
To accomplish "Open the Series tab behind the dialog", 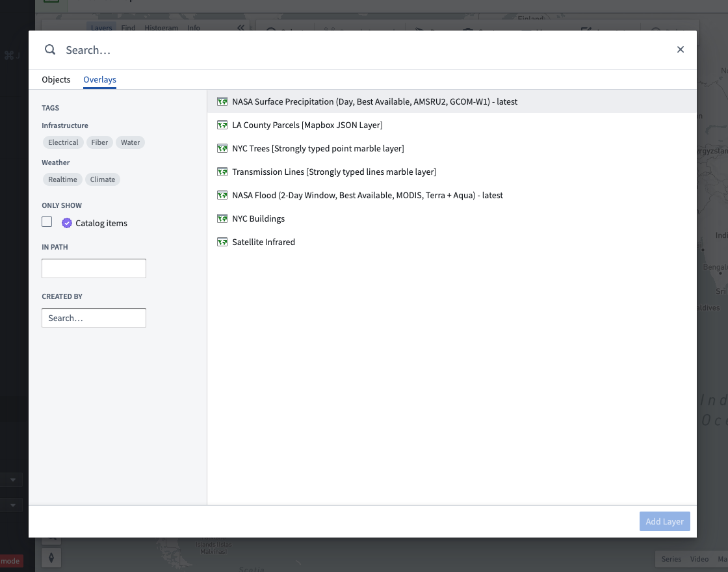I will (x=671, y=559).
